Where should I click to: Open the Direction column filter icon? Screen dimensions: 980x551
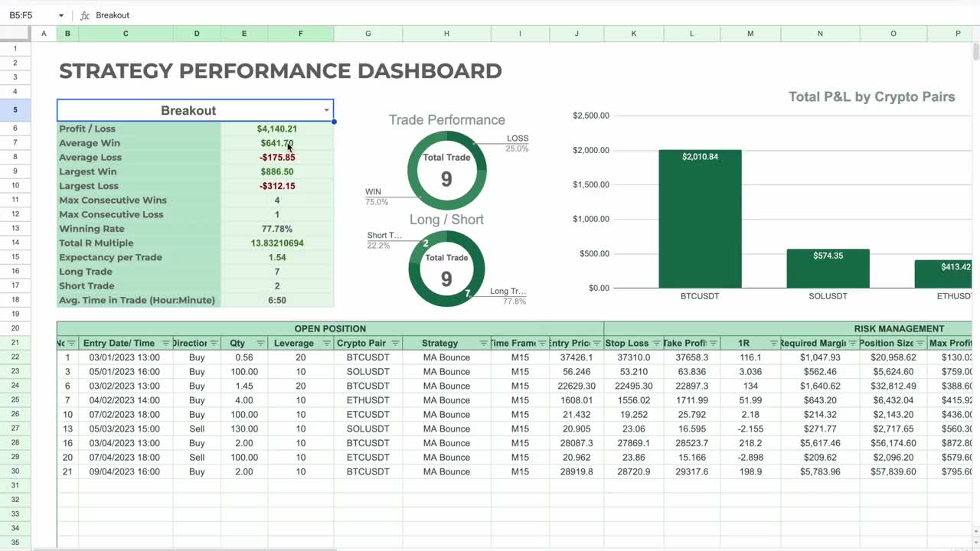tap(215, 343)
